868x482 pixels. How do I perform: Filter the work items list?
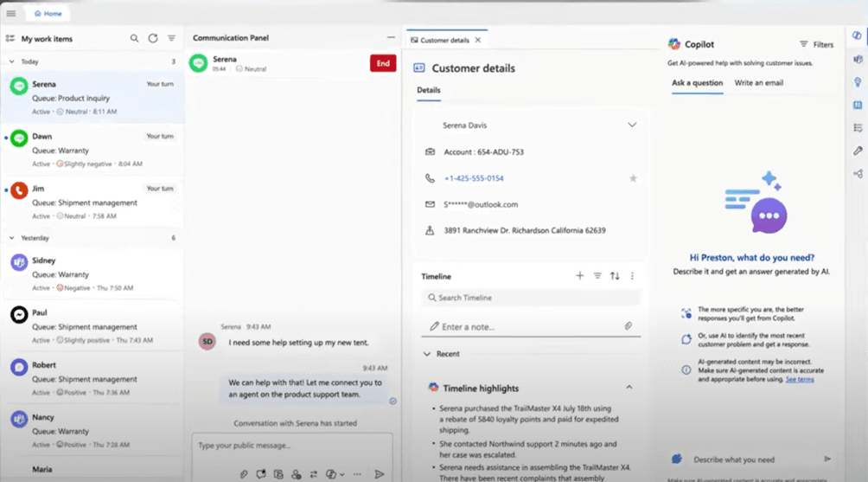171,38
